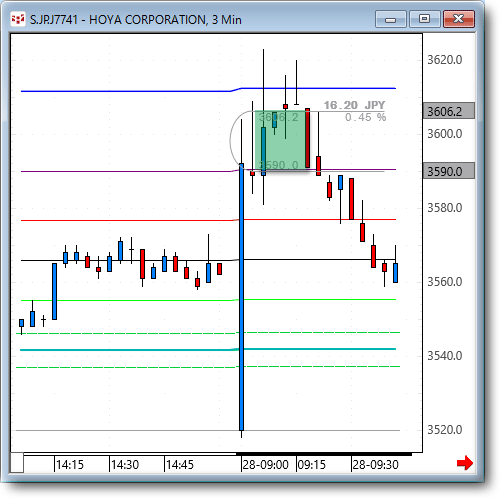Click the chart application icon in title bar
The height and width of the screenshot is (500, 502).
[x=17, y=20]
